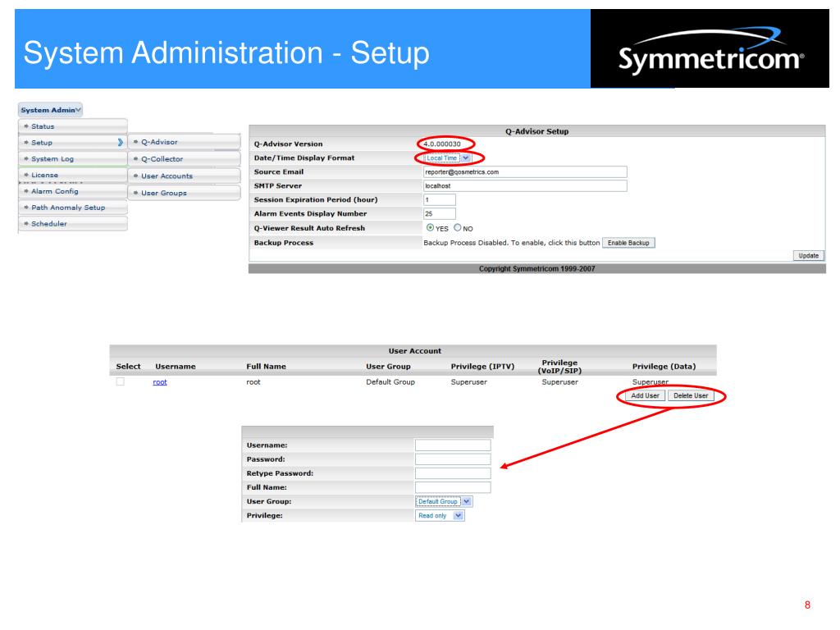Click the Q-Advisor version value 4.0.000030

coord(442,144)
